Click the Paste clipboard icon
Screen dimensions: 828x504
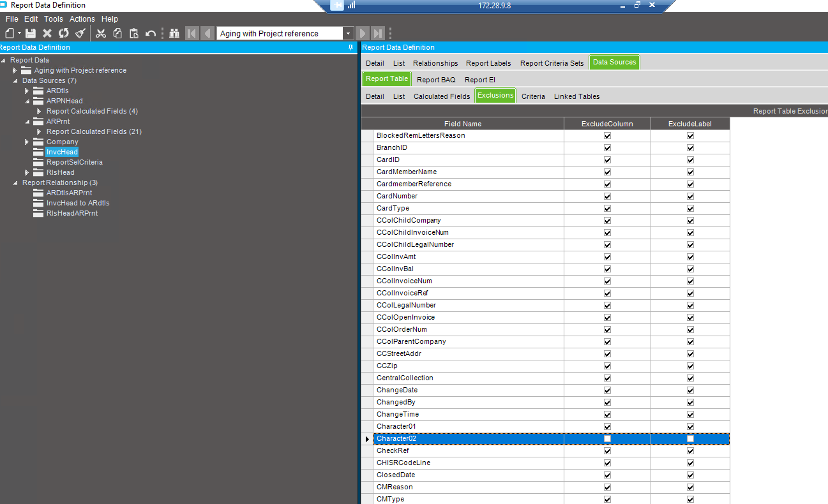point(134,33)
